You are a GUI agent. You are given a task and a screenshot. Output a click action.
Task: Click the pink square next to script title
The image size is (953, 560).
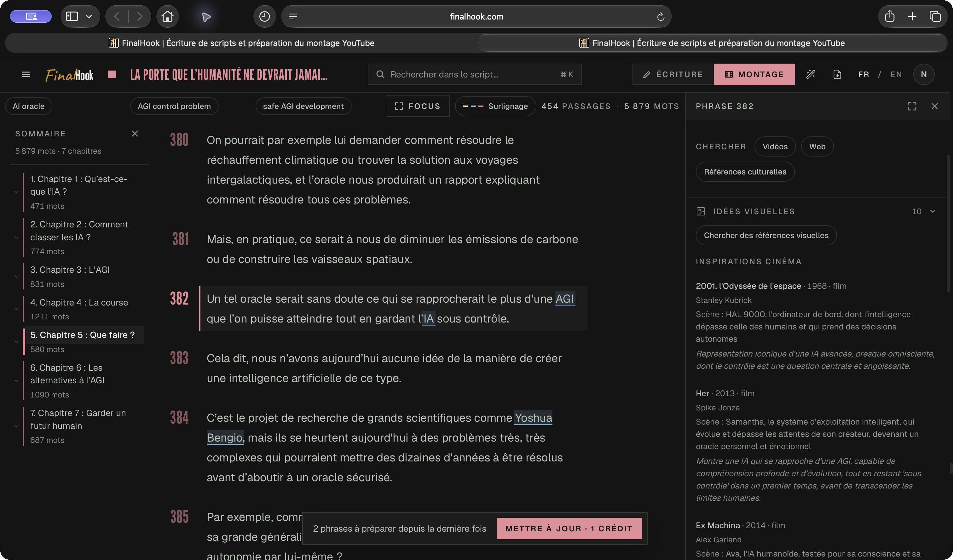[112, 74]
